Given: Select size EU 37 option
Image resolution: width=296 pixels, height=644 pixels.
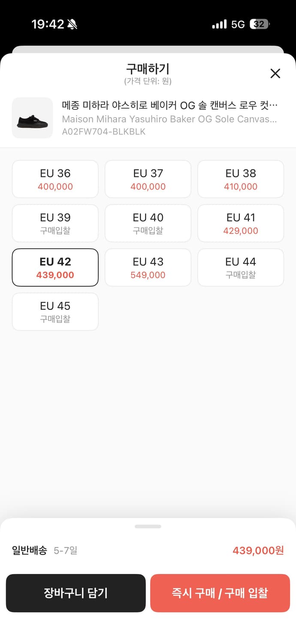Looking at the screenshot, I should point(148,179).
